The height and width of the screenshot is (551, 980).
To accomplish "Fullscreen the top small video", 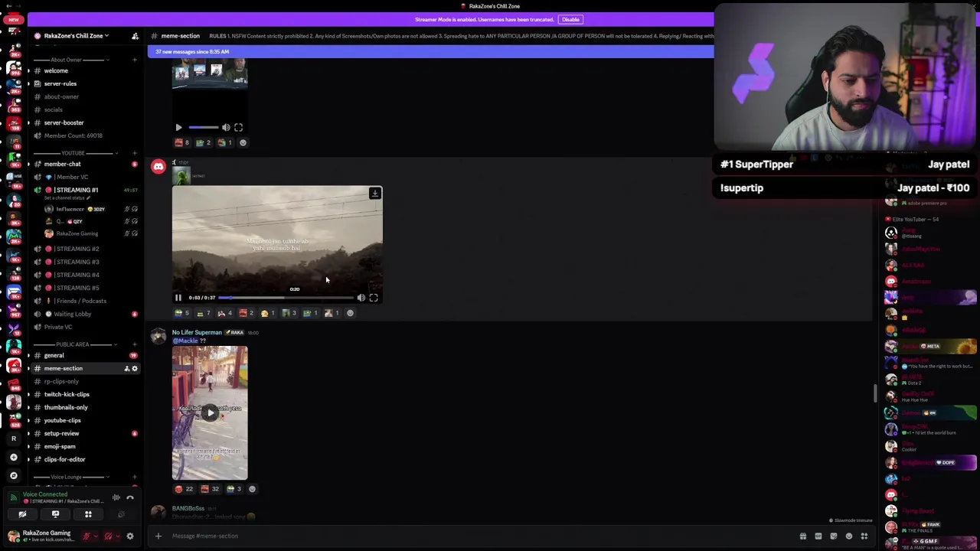I will tap(238, 128).
